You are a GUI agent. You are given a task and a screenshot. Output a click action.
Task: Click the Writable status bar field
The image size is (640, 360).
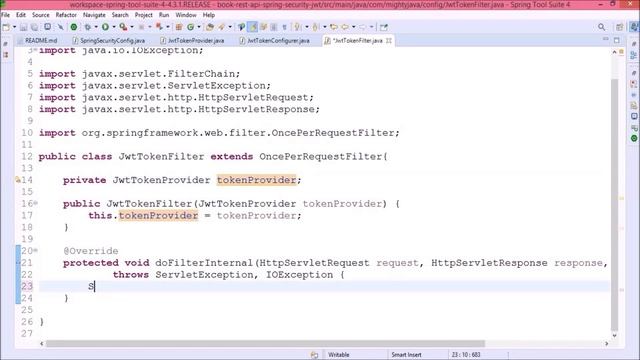(x=339, y=355)
